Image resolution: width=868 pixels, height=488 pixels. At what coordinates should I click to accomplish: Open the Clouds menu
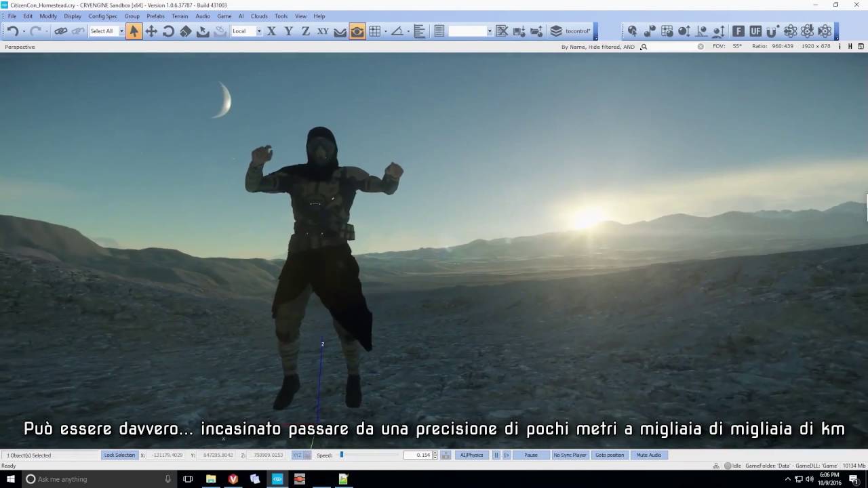click(x=259, y=16)
